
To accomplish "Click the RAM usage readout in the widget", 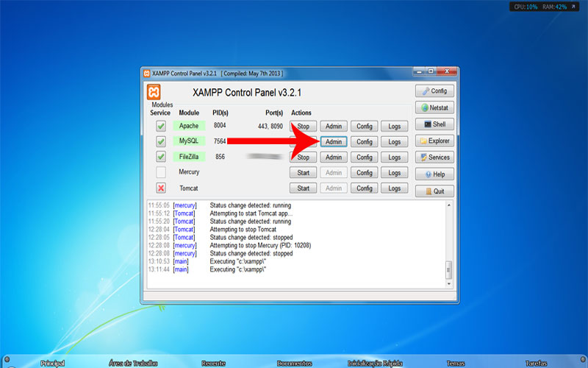I will point(554,7).
